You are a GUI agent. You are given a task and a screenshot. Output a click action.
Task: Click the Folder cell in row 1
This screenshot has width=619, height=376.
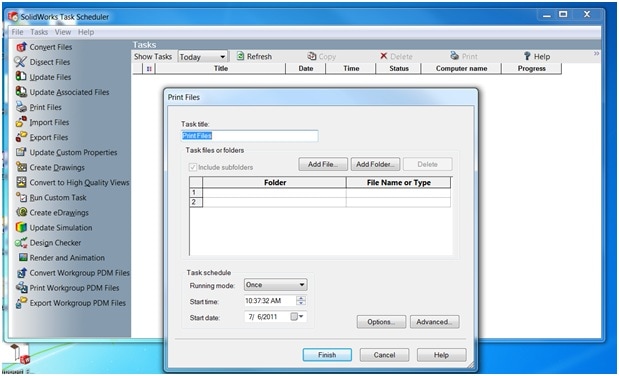pyautogui.click(x=274, y=193)
